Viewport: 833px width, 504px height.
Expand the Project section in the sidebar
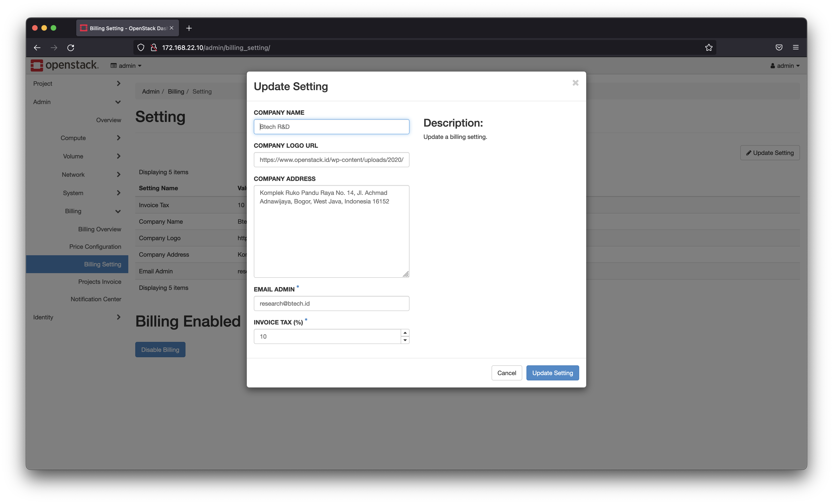[77, 83]
